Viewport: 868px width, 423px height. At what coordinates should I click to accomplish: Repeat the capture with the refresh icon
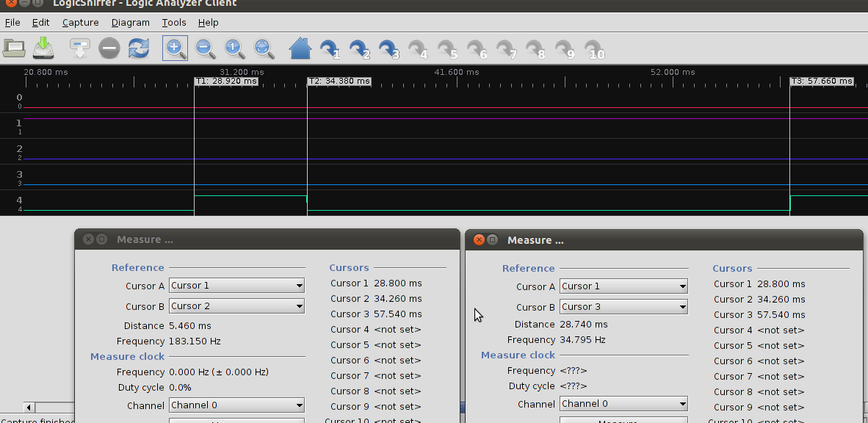click(x=137, y=48)
